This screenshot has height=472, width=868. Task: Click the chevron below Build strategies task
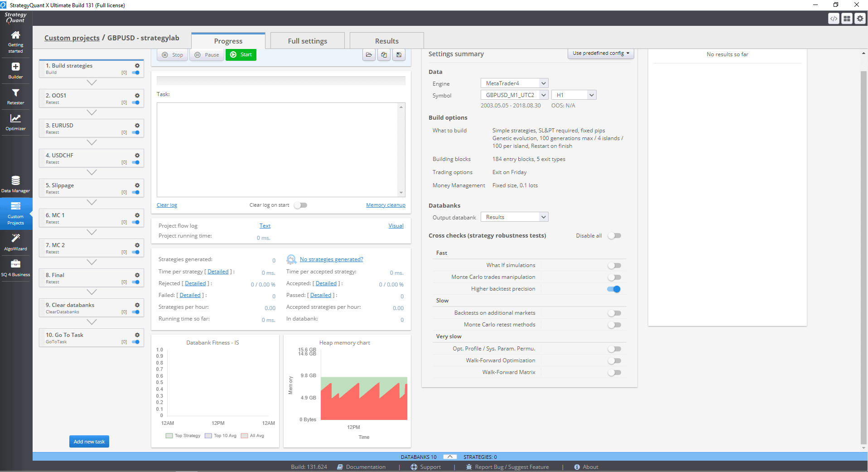(92, 83)
